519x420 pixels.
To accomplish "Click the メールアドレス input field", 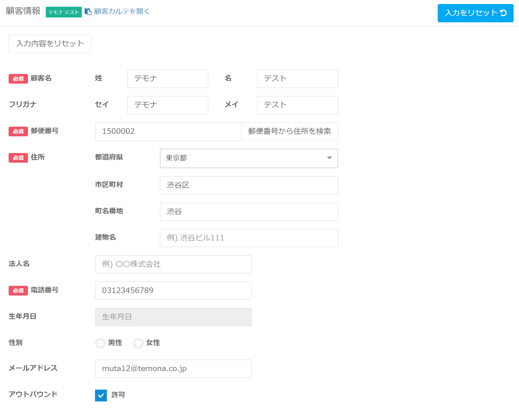I will [x=173, y=369].
